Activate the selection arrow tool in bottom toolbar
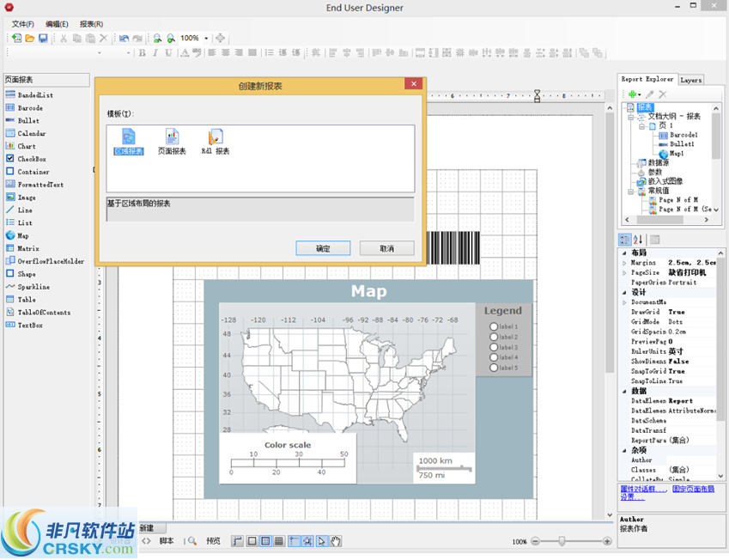Screen dimensions: 729x560 click(x=321, y=541)
